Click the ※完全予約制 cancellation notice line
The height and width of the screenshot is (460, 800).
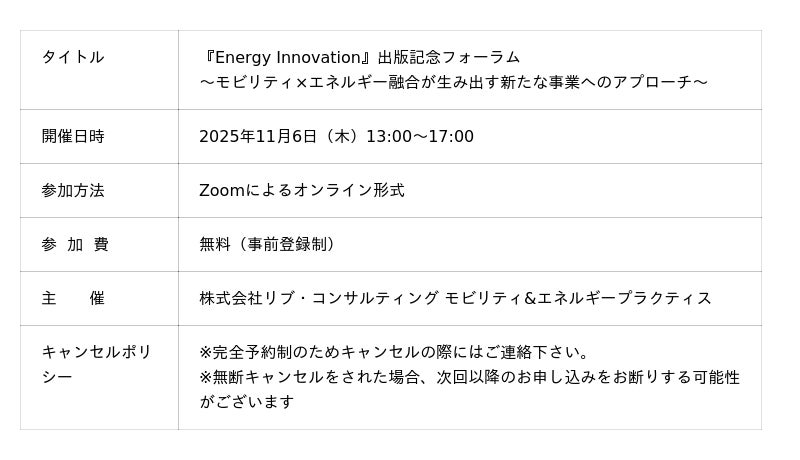coord(394,352)
